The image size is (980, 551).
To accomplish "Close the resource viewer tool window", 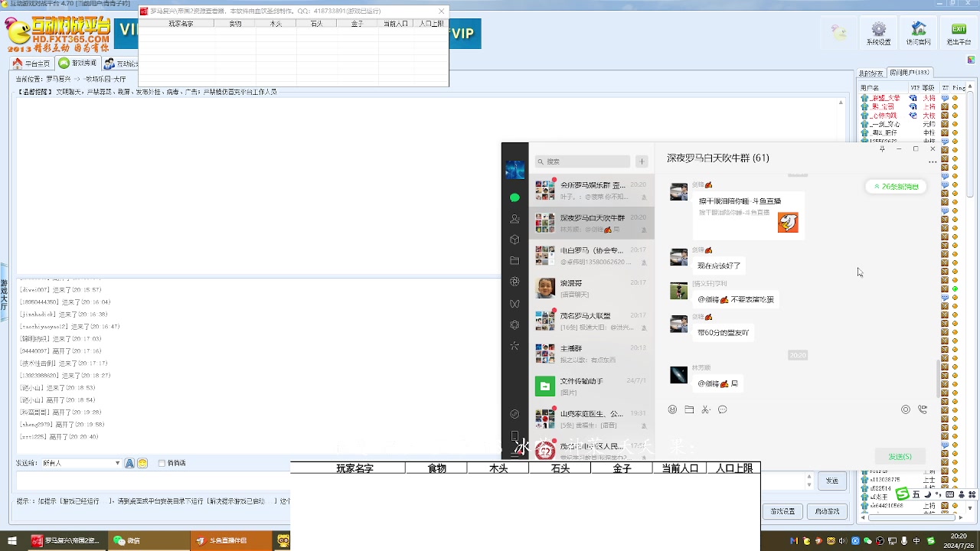I will coord(441,11).
